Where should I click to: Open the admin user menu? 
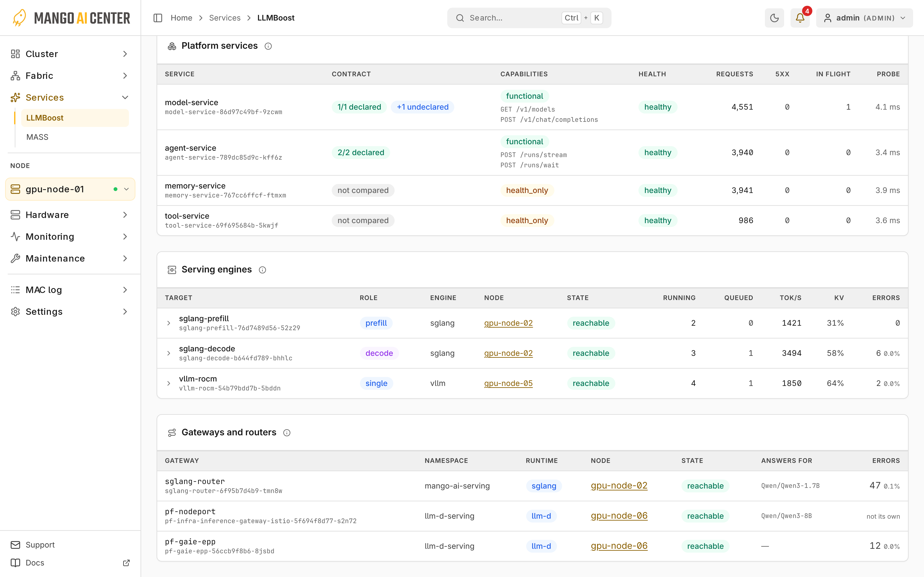[x=865, y=18]
